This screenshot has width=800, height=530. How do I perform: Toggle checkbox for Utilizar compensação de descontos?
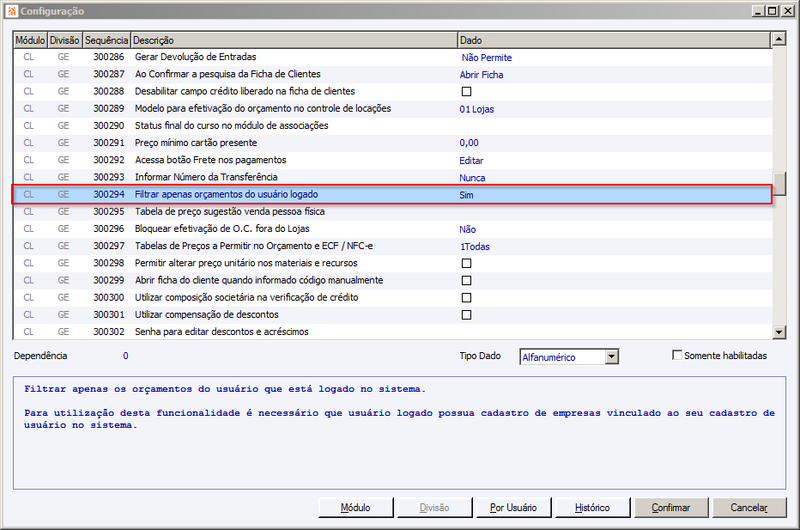[x=466, y=315]
